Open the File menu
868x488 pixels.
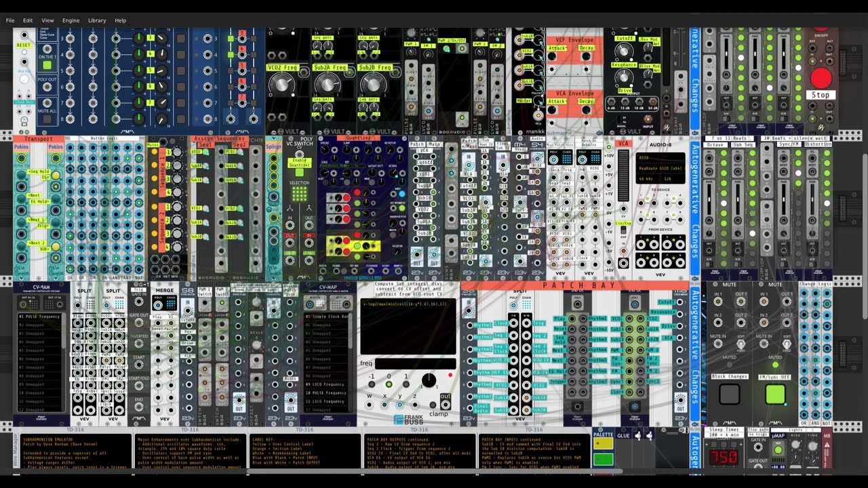point(10,20)
